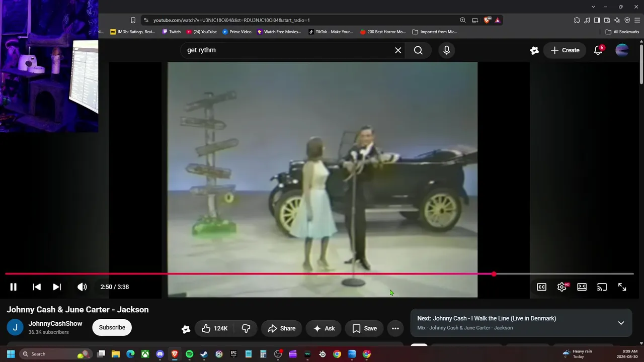Click the install/cast icon in the address bar
Screen dimensions: 644x362
click(x=475, y=20)
